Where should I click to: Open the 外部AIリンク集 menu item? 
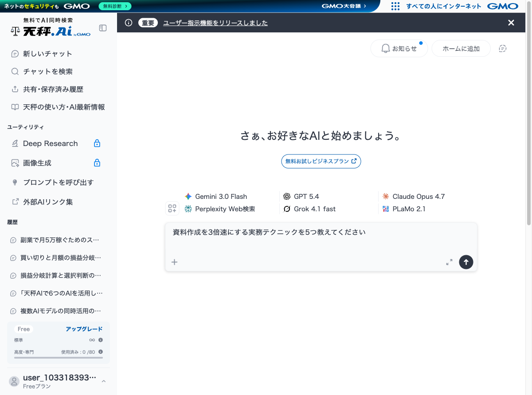click(46, 201)
